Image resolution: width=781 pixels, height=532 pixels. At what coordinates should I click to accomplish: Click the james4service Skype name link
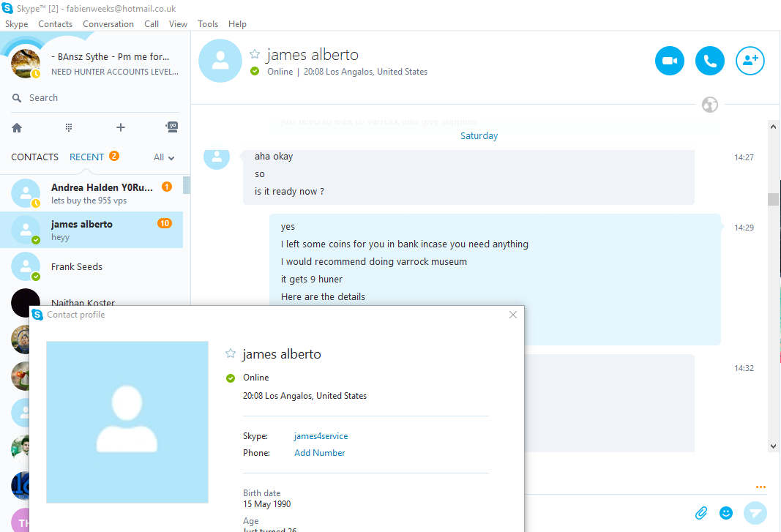[321, 436]
